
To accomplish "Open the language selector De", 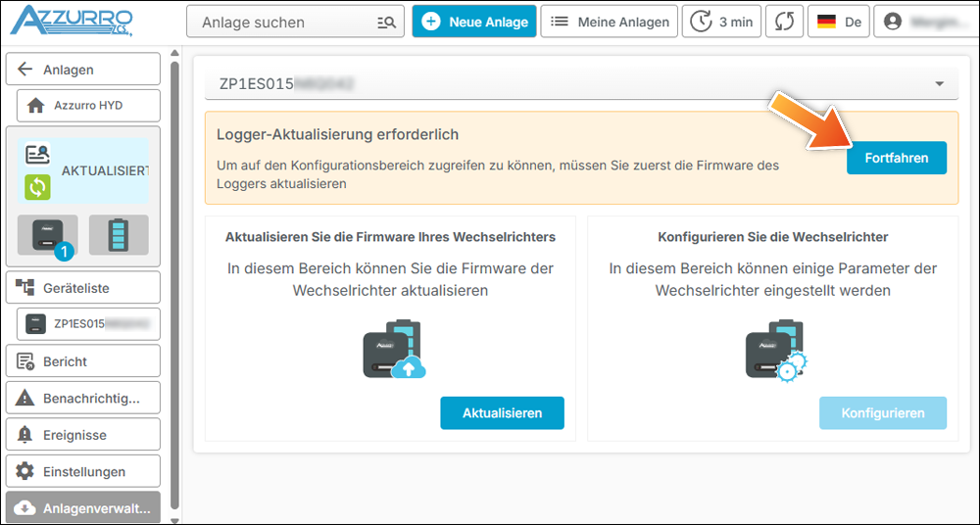I will click(839, 22).
